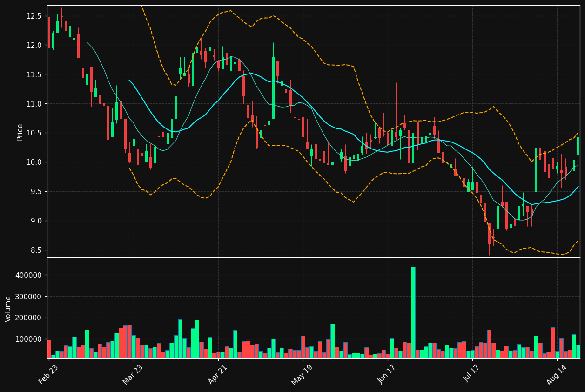Click the tallest green volume bar above 400000
Viewport: 585px width, 392px height.
413,312
